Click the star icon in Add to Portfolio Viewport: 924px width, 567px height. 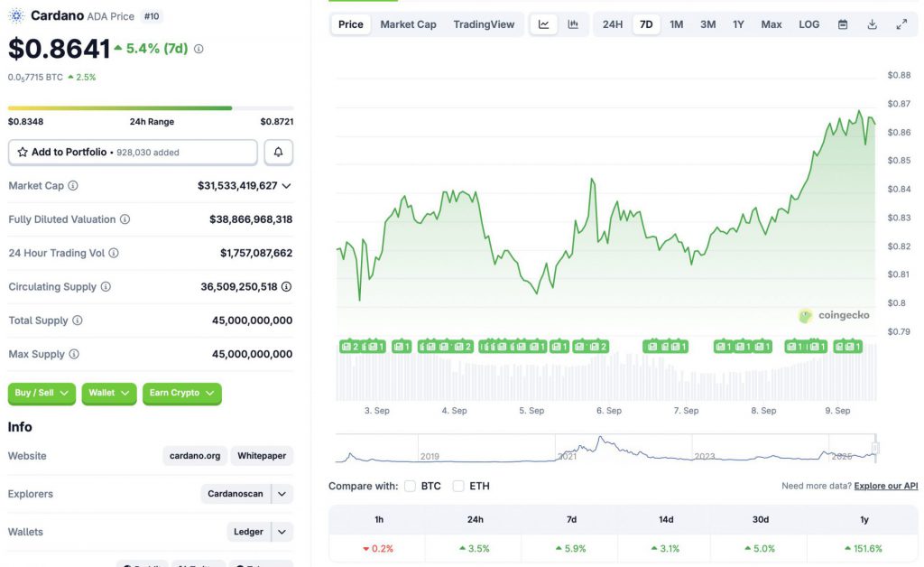23,152
